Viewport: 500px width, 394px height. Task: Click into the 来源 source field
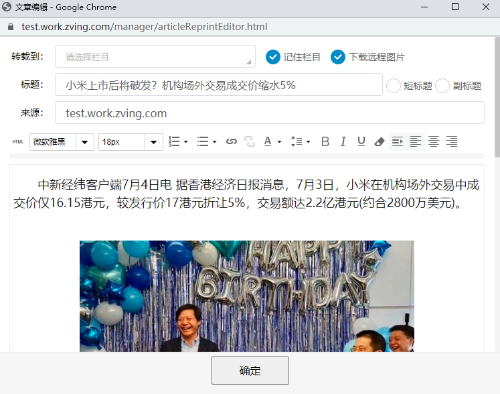270,113
